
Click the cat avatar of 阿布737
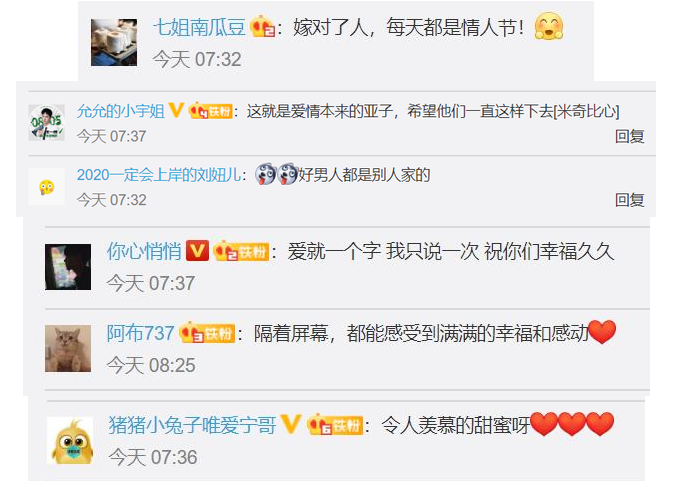click(x=68, y=349)
